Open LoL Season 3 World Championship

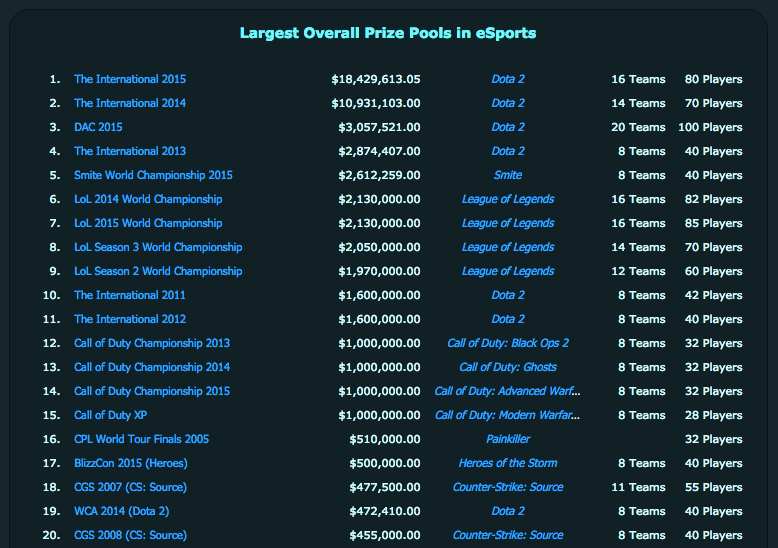(x=158, y=247)
